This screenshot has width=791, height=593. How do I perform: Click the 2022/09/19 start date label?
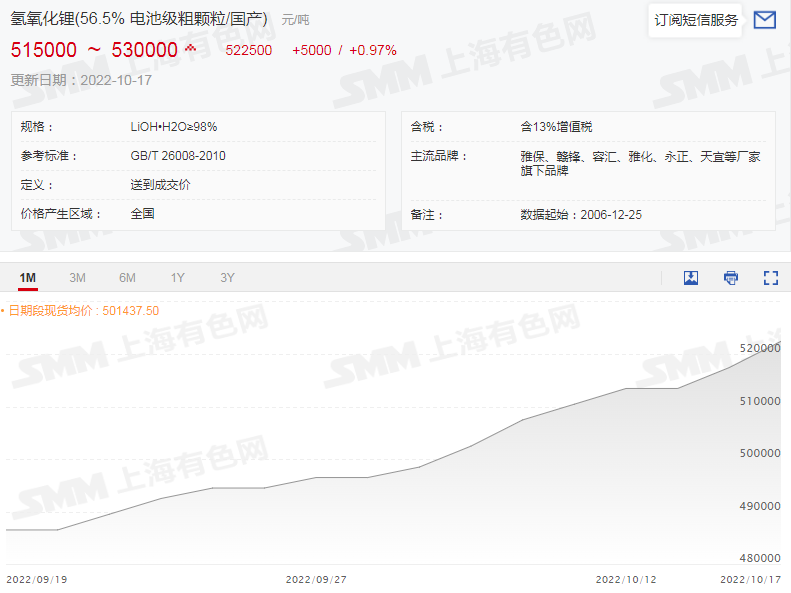point(37,579)
